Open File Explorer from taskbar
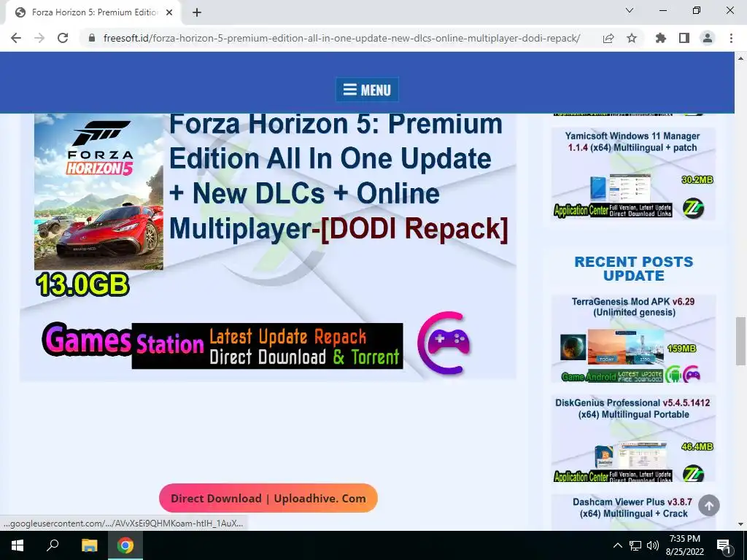This screenshot has height=560, width=747. (x=89, y=545)
